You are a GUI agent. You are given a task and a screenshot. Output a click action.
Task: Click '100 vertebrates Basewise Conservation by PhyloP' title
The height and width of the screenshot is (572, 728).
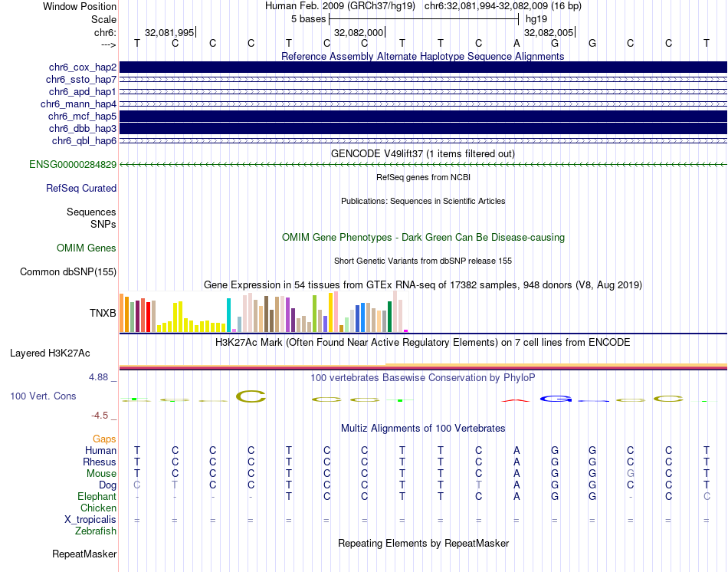[423, 378]
